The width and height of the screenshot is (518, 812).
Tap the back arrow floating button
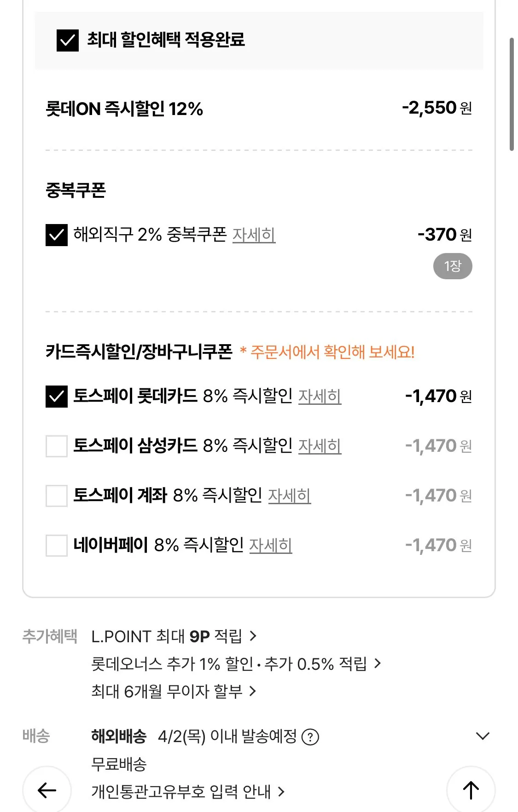click(x=47, y=790)
